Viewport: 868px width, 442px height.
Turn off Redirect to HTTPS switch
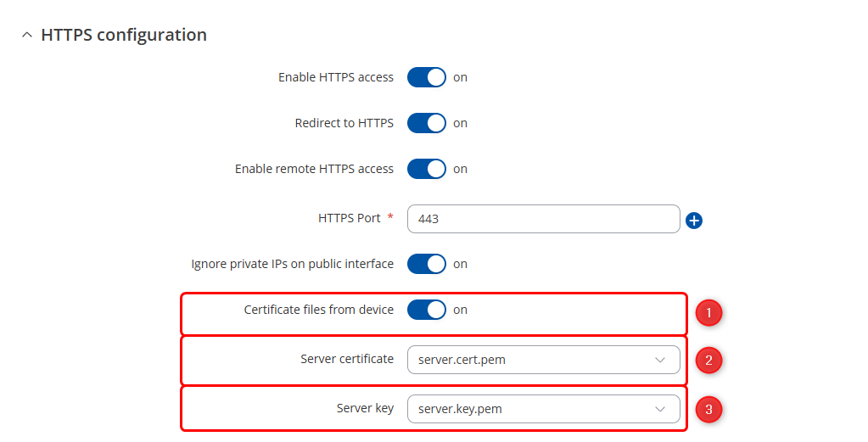click(x=426, y=124)
